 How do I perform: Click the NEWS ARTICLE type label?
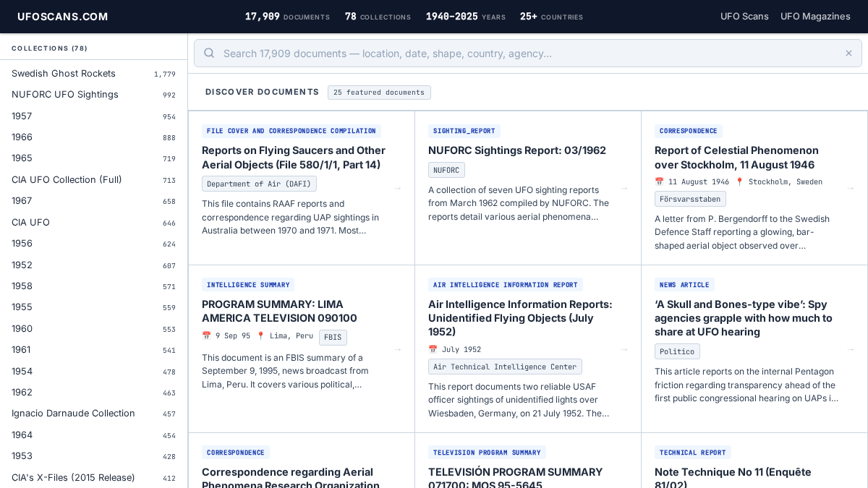(684, 285)
